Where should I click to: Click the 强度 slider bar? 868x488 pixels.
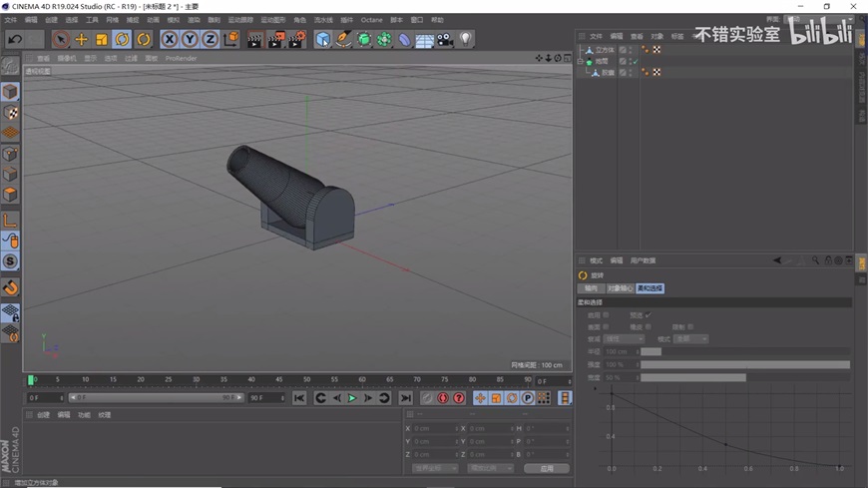coord(744,365)
